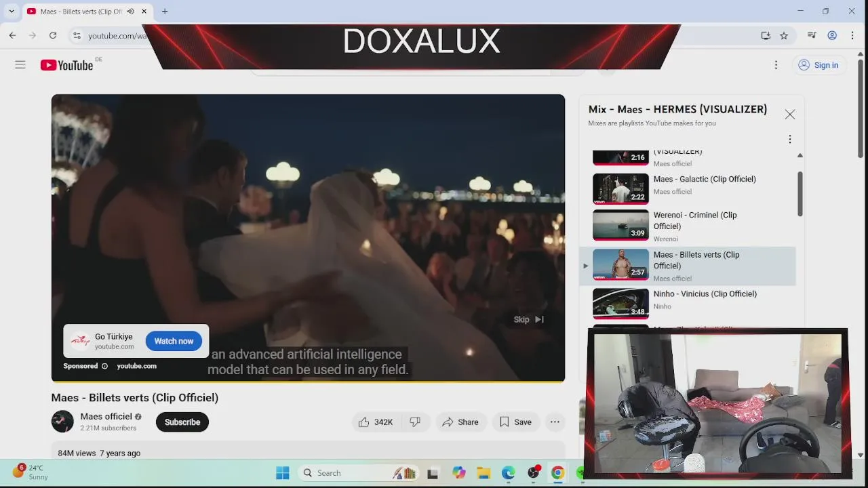Viewport: 868px width, 488px height.
Task: View site information in the address bar
Action: click(x=77, y=35)
